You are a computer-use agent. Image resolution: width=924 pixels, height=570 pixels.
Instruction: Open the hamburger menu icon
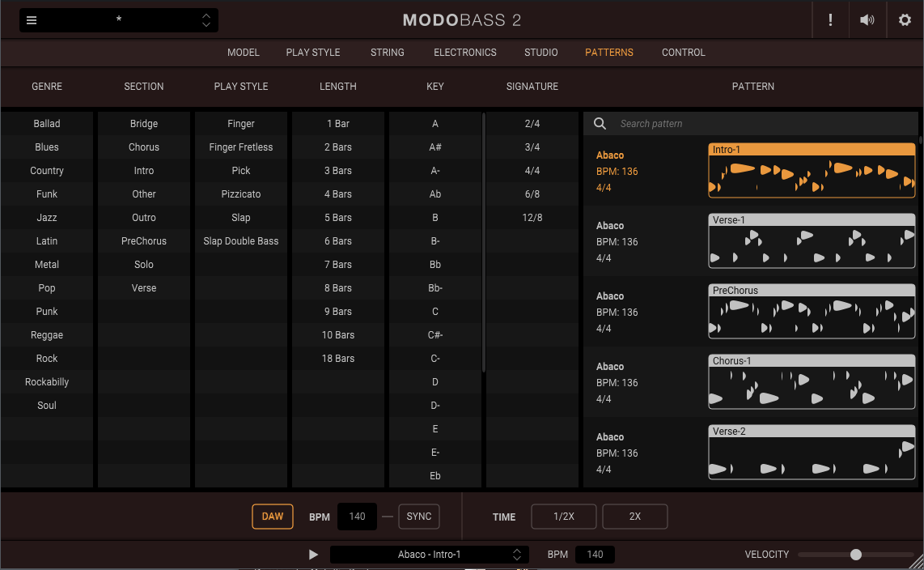click(32, 20)
